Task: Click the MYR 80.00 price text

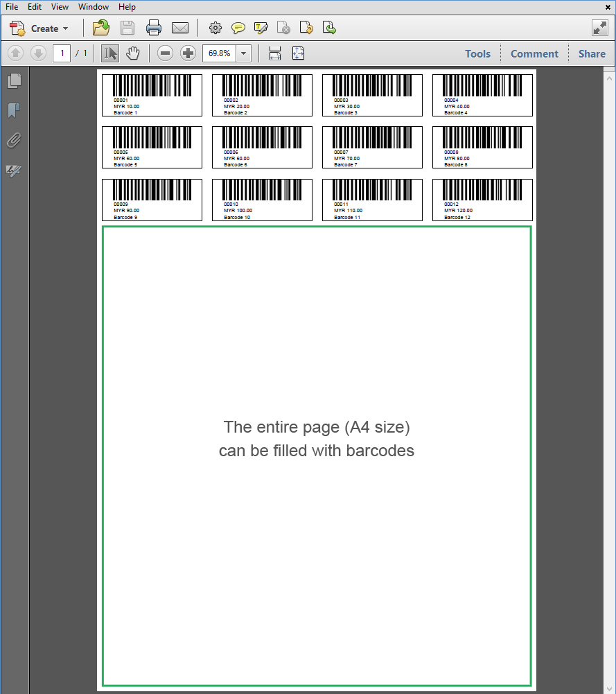Action: click(457, 159)
